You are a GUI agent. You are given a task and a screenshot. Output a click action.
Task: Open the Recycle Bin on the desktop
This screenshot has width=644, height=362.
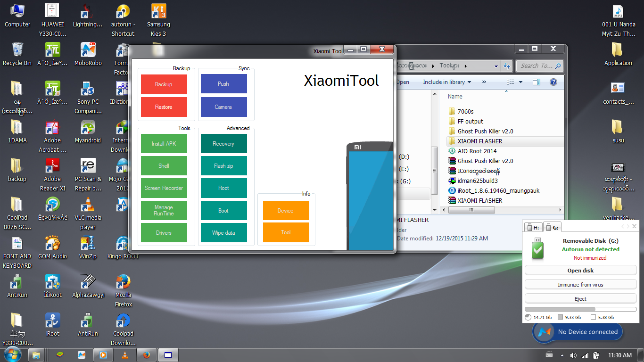click(17, 54)
